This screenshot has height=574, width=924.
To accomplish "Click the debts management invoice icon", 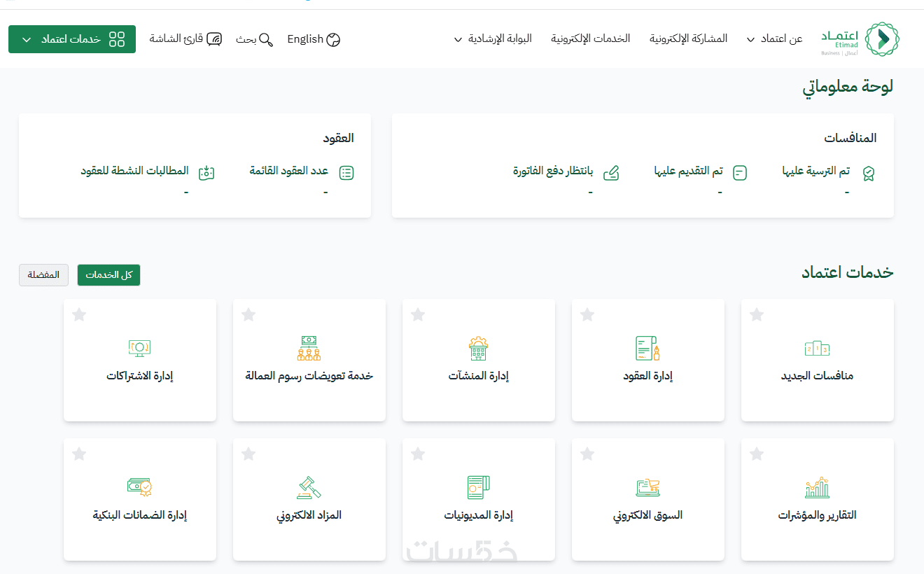I will pos(478,487).
